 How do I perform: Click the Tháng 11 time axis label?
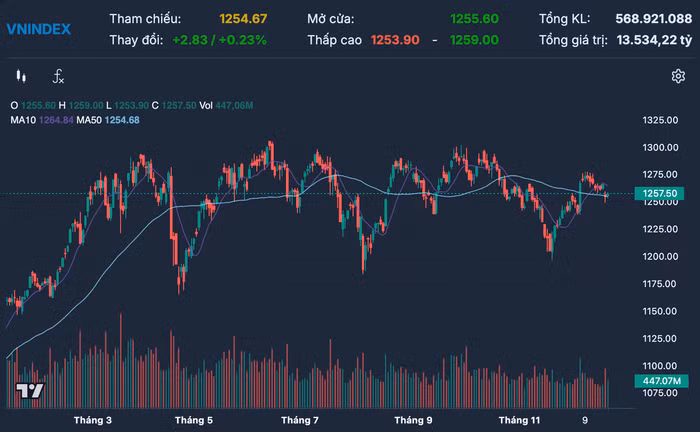click(x=519, y=420)
